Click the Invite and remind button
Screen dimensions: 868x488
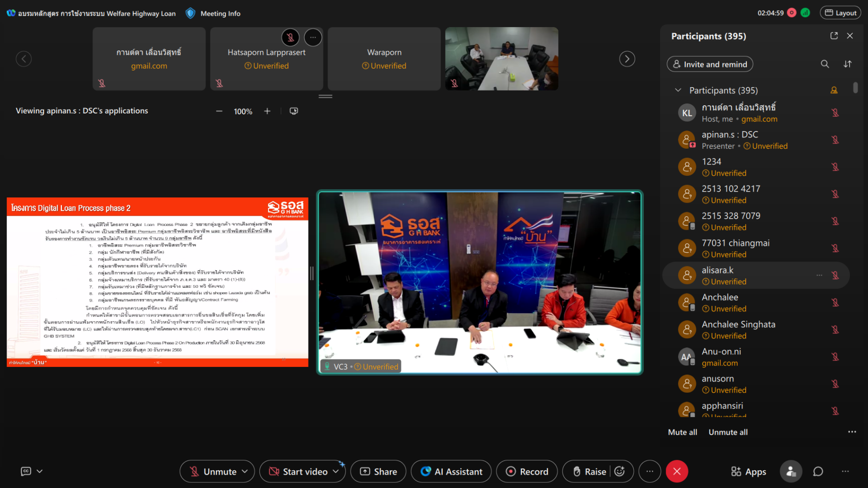coord(710,64)
